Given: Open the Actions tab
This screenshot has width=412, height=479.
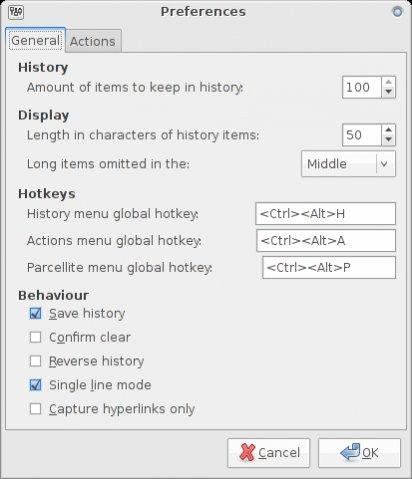Looking at the screenshot, I should [x=93, y=42].
